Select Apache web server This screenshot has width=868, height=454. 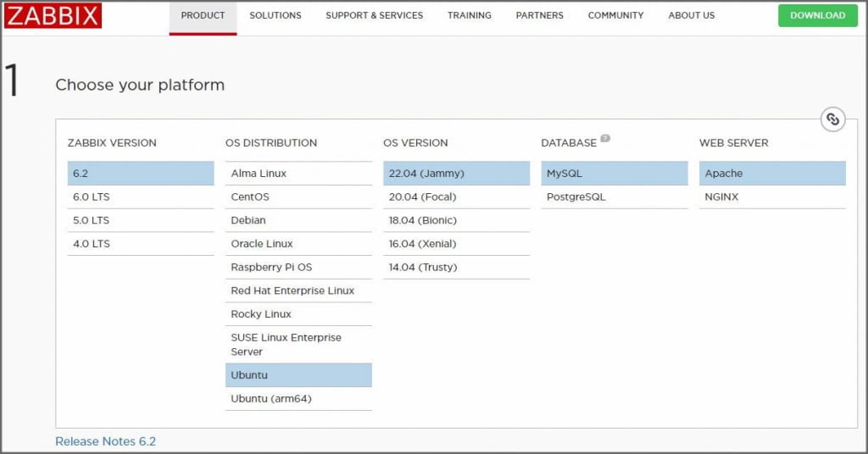pos(772,173)
